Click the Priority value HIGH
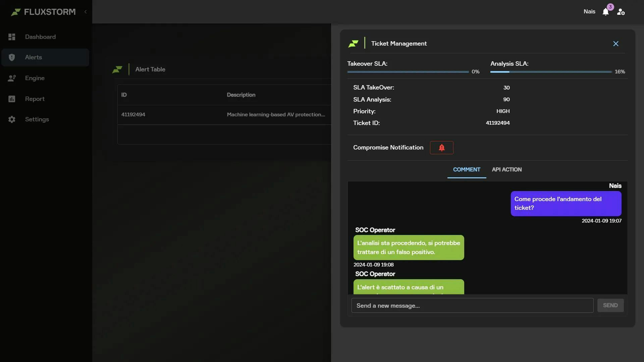Image resolution: width=644 pixels, height=362 pixels. click(503, 111)
